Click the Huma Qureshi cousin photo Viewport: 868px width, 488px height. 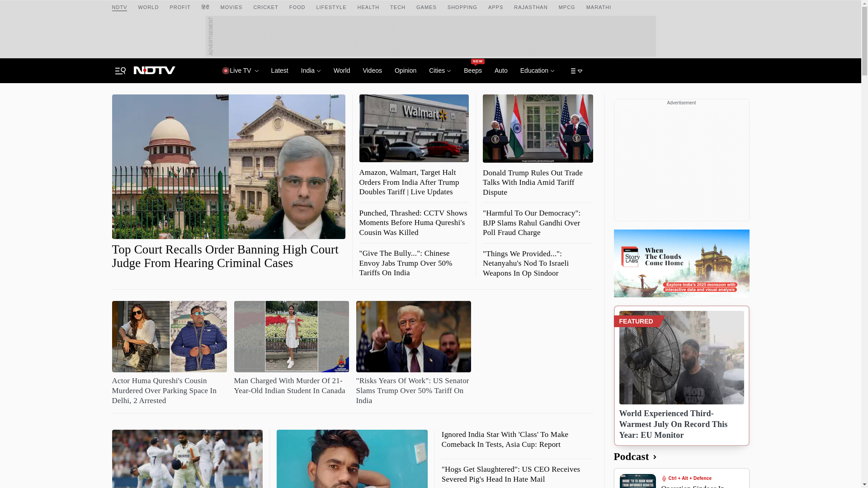[170, 337]
